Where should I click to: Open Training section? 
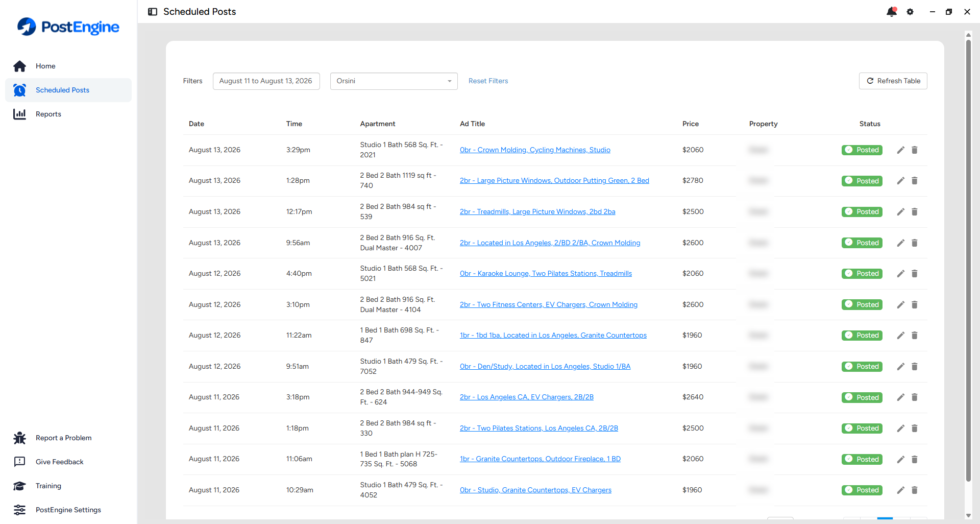pos(68,486)
